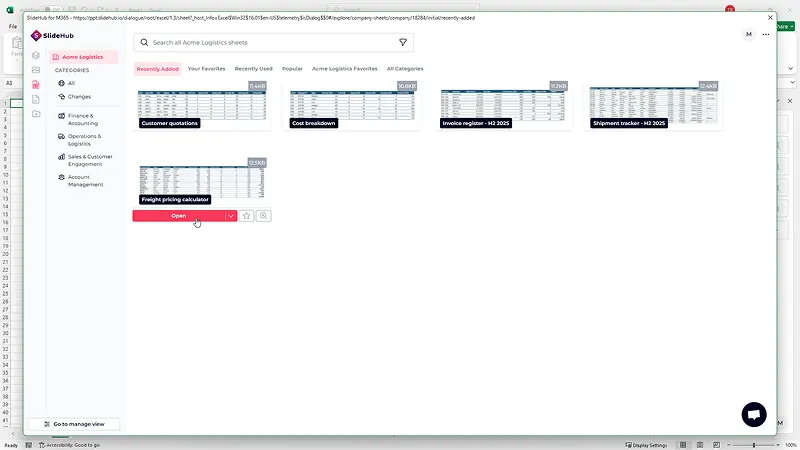Open the folder sidebar icon
This screenshot has height=450, width=800.
coord(36,114)
